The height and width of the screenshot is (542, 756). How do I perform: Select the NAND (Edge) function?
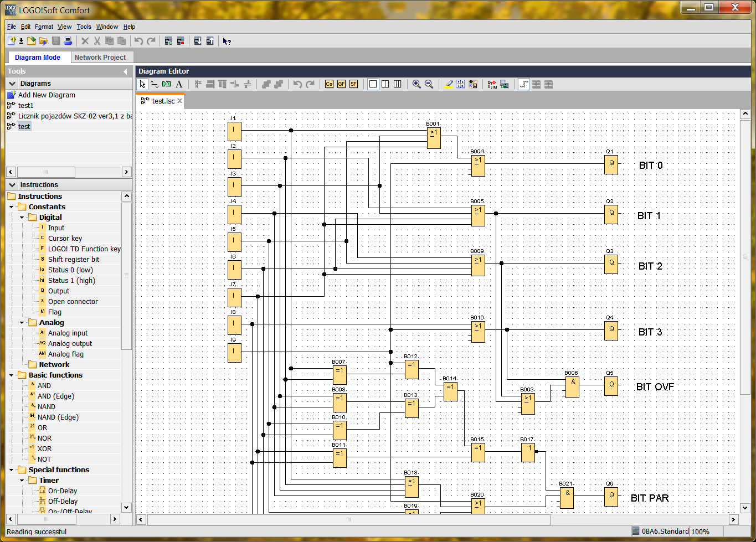click(58, 417)
